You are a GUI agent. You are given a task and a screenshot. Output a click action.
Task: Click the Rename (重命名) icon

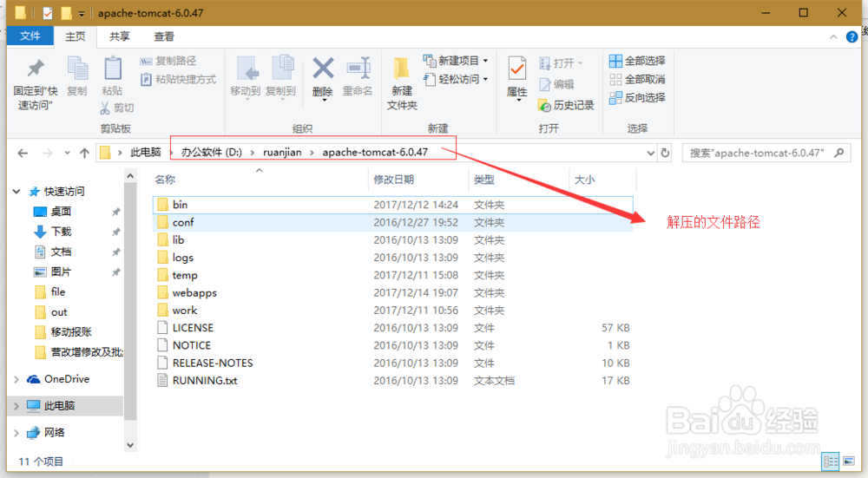coord(358,69)
